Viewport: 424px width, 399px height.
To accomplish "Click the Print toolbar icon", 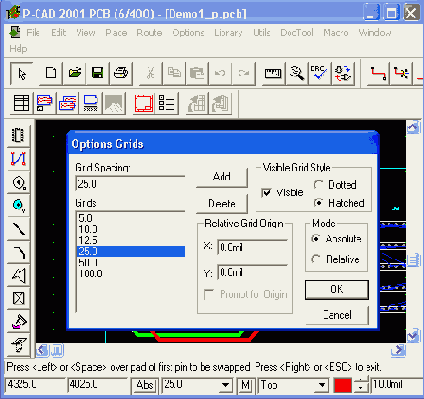I will [121, 73].
